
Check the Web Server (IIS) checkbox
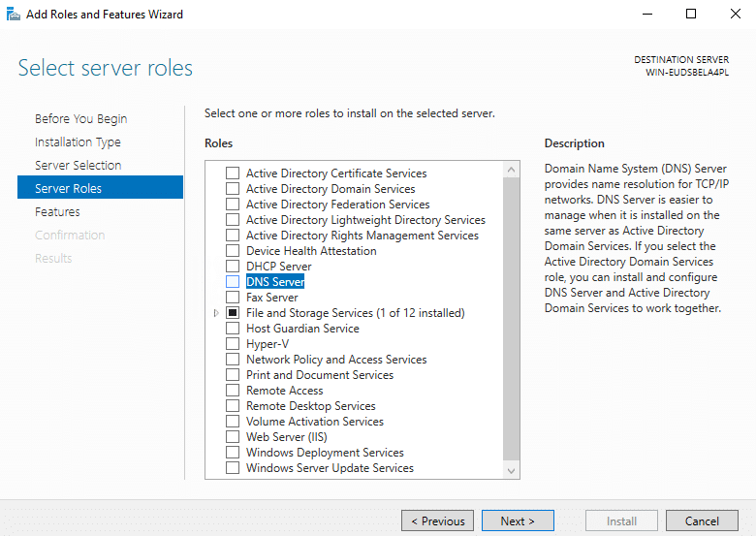coord(233,437)
